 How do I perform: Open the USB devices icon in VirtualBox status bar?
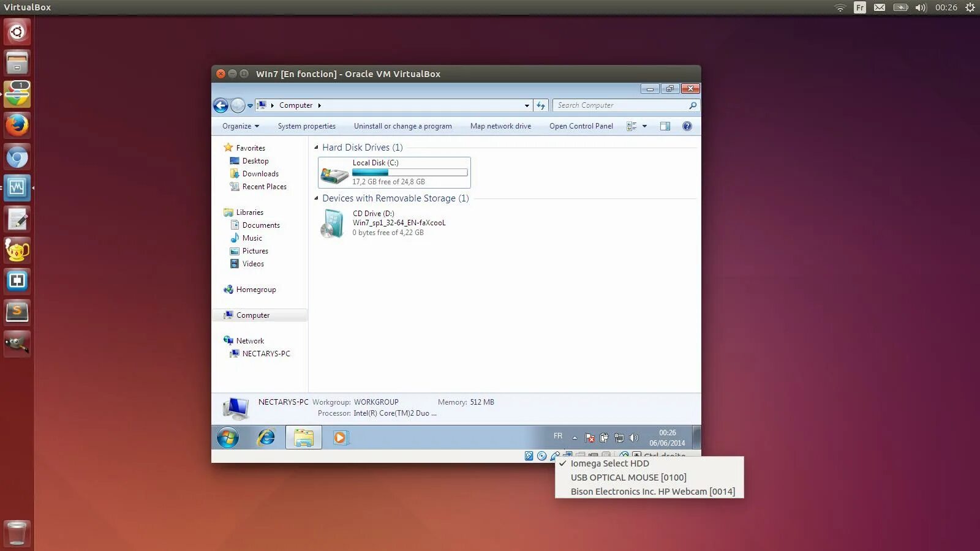tap(555, 456)
